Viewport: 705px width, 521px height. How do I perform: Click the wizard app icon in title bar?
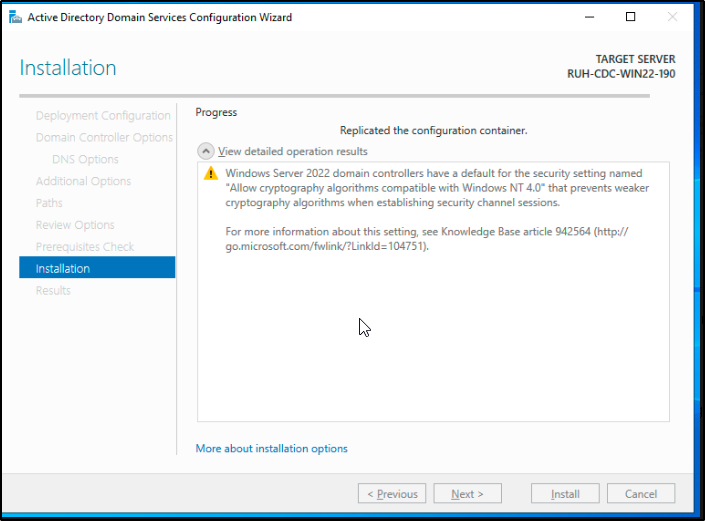point(15,17)
